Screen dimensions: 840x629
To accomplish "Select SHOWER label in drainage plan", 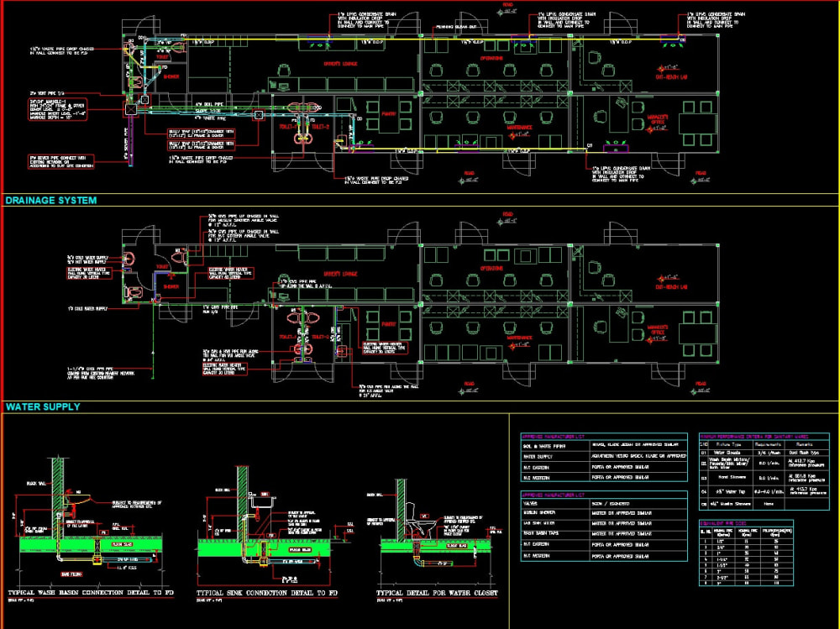I will coord(171,76).
